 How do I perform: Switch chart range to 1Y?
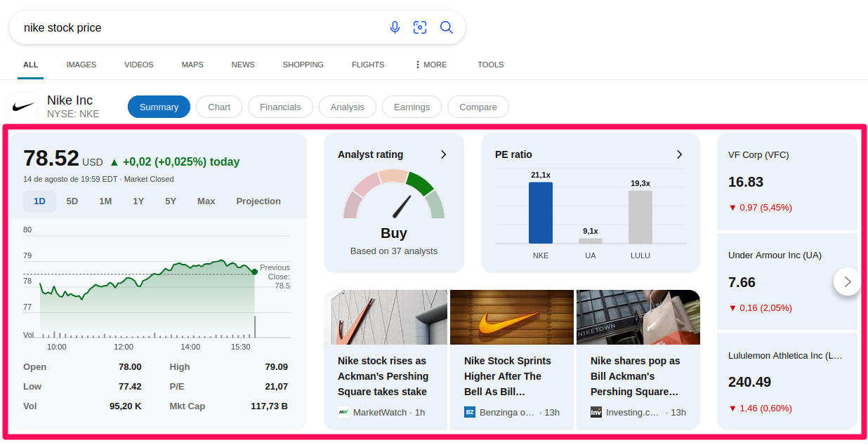pyautogui.click(x=138, y=201)
